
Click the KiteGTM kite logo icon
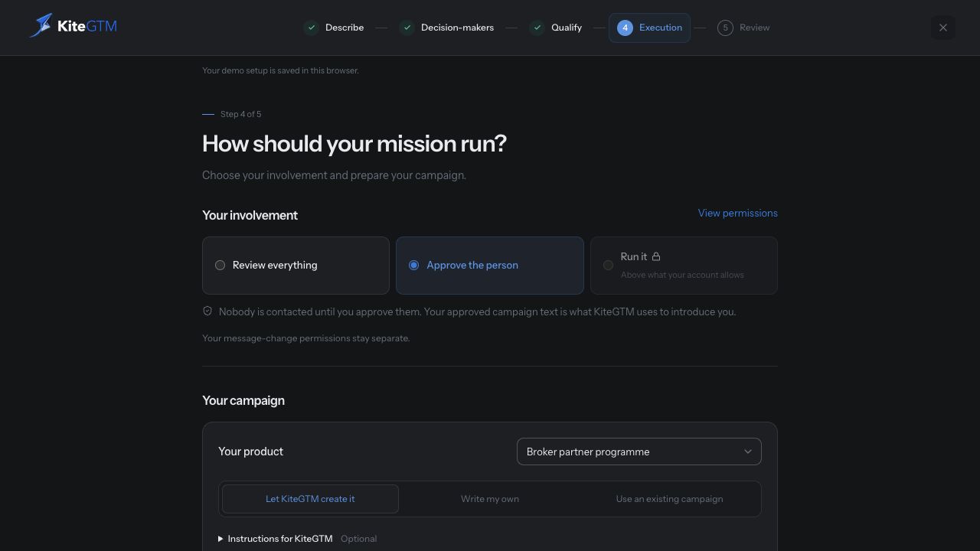pos(41,25)
